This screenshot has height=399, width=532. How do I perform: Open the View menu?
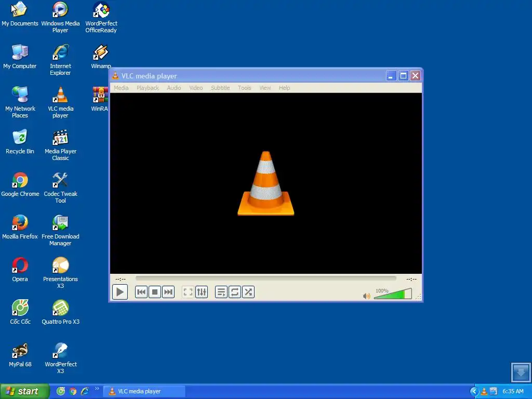tap(265, 88)
